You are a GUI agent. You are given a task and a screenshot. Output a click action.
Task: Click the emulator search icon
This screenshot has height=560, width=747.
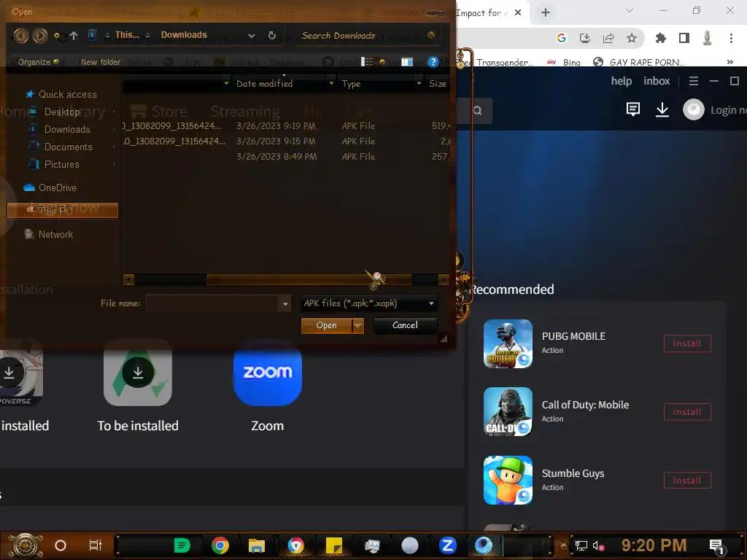point(477,111)
